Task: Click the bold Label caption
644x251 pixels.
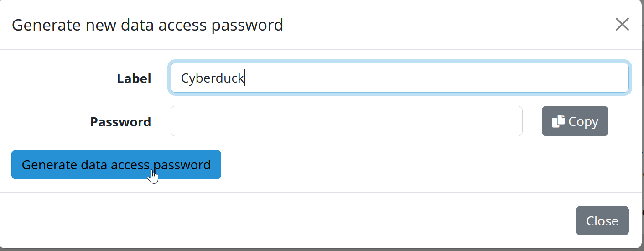Action: (x=134, y=78)
